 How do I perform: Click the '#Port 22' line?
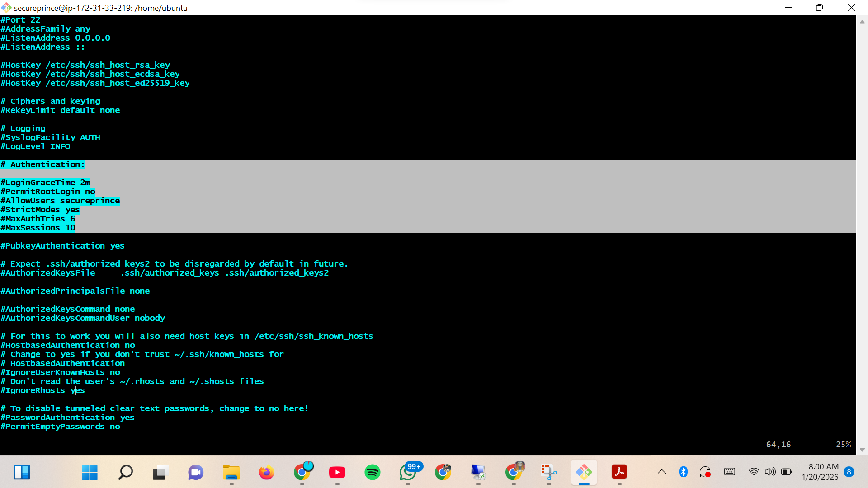(x=21, y=20)
